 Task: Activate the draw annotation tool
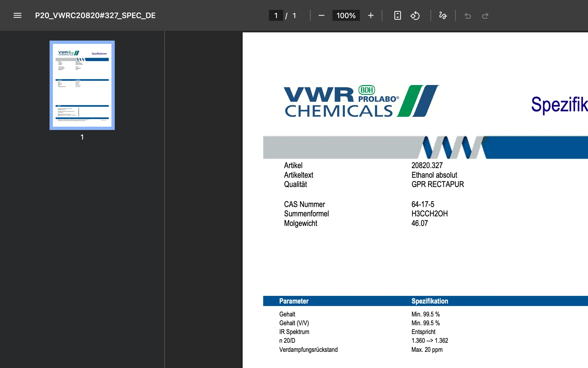443,15
